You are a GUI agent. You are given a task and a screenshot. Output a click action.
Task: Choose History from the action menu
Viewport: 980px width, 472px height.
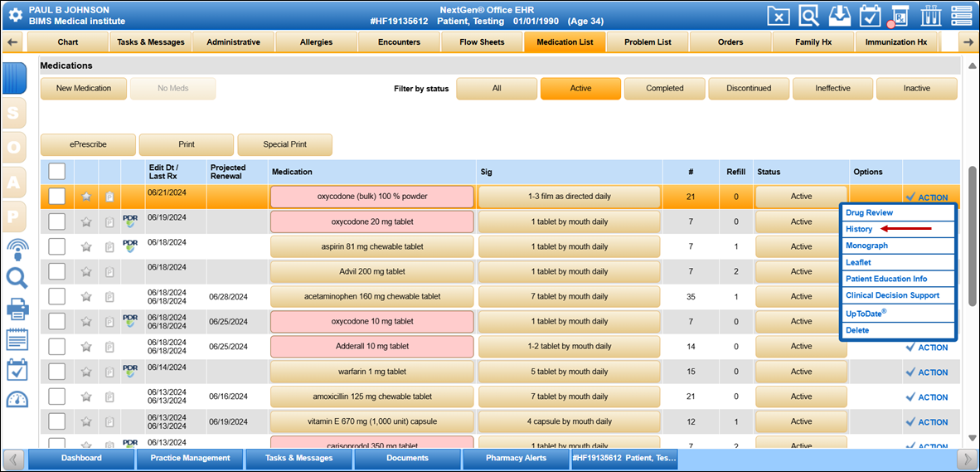pyautogui.click(x=859, y=229)
